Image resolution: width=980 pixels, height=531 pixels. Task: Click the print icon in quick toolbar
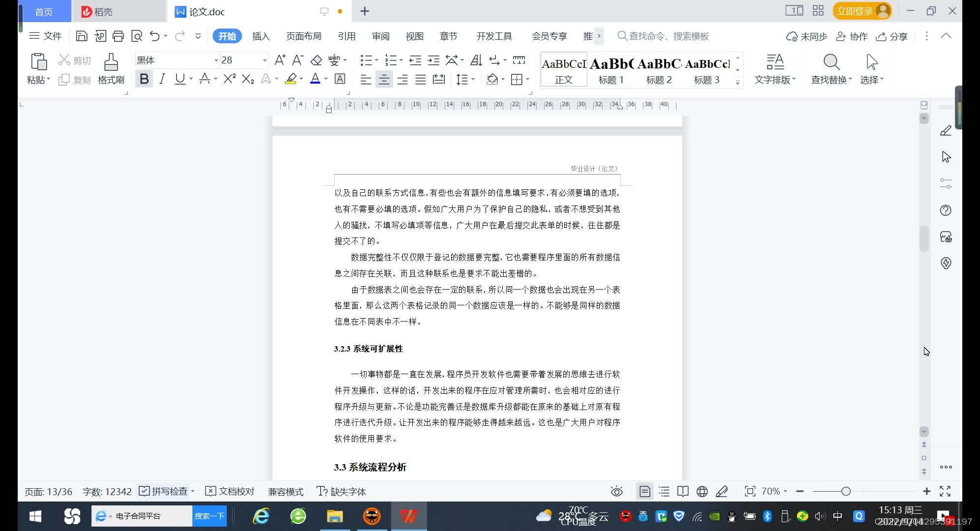(118, 36)
